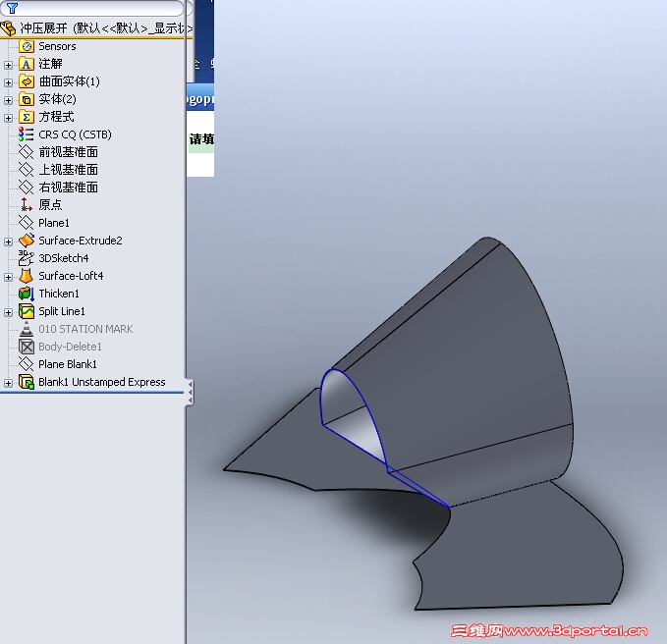
Task: Select the Blank1 Unstamped Express label
Action: click(101, 382)
